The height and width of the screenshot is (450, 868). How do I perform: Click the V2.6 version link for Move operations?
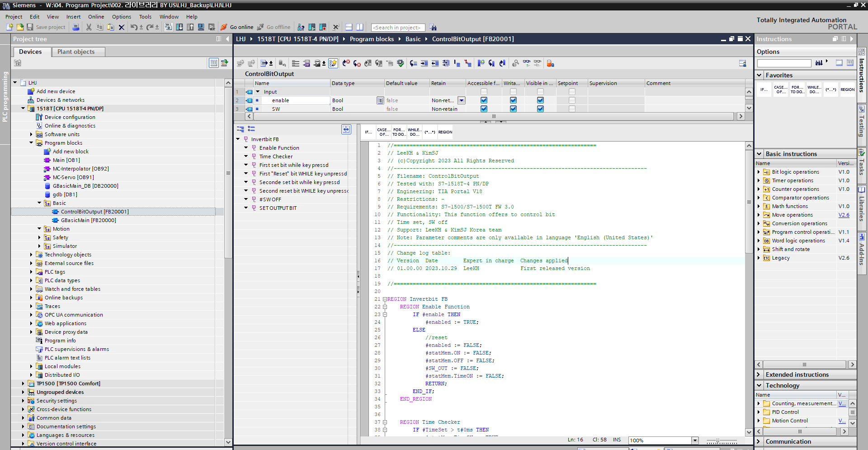coord(844,215)
